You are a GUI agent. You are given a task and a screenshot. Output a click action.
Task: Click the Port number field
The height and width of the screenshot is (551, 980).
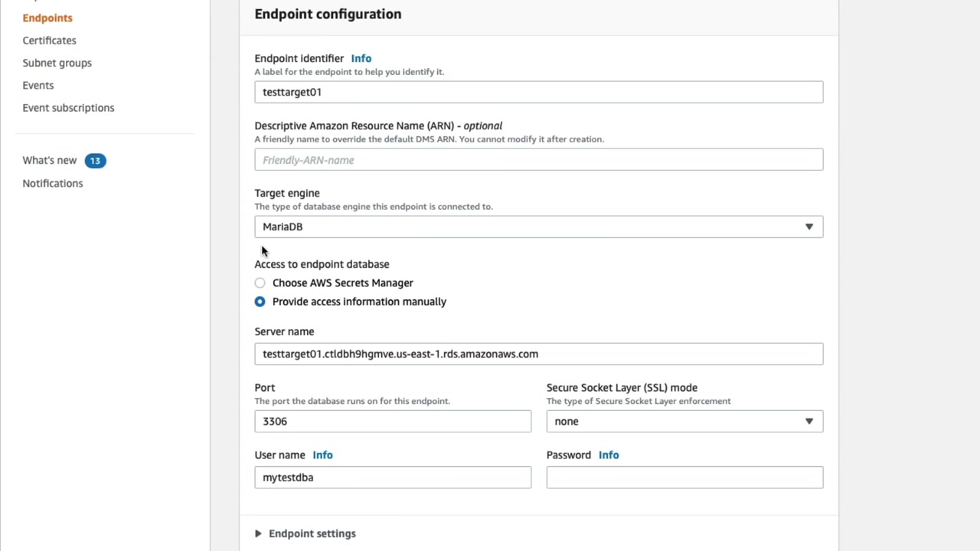coord(392,422)
